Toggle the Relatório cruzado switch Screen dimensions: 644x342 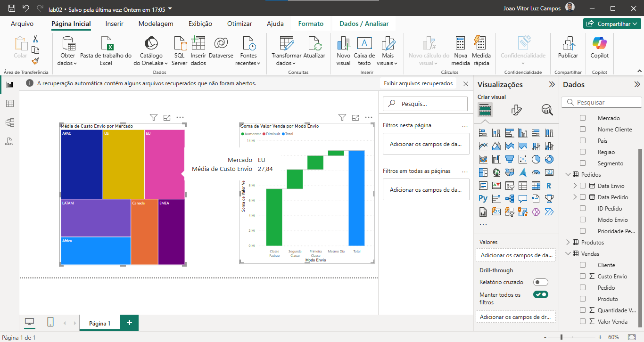point(541,282)
